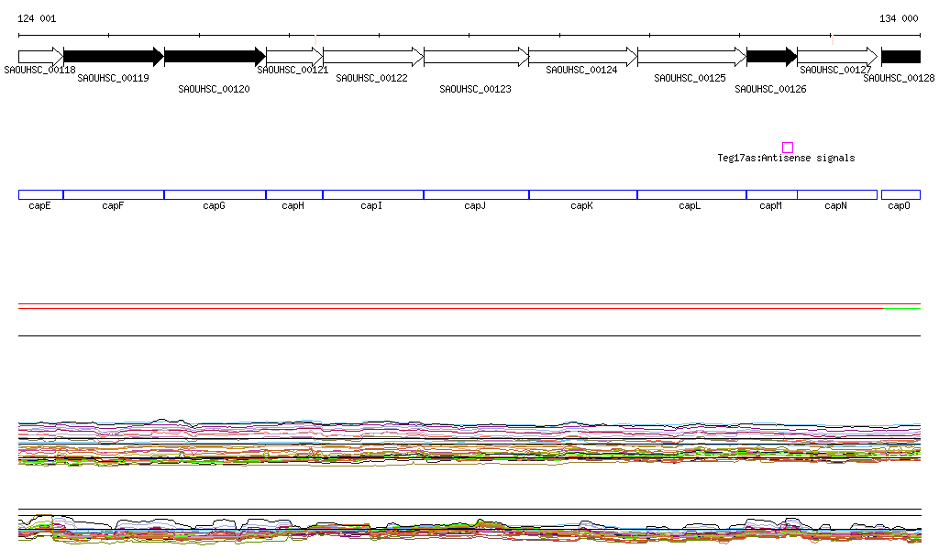Viewport: 939px width, 560px height.
Task: Open the capK annotation box
Action: 582,194
